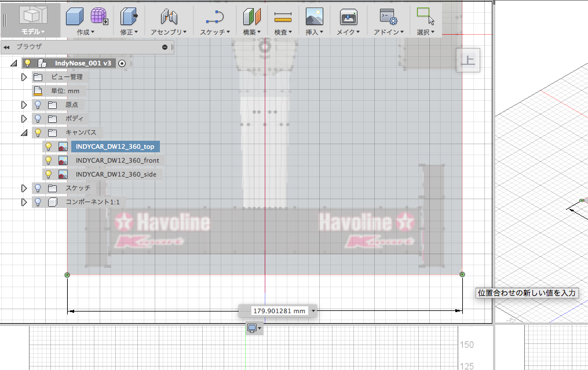Click the 179.901281 mm dimension input
Image resolution: width=588 pixels, height=370 pixels.
point(279,311)
